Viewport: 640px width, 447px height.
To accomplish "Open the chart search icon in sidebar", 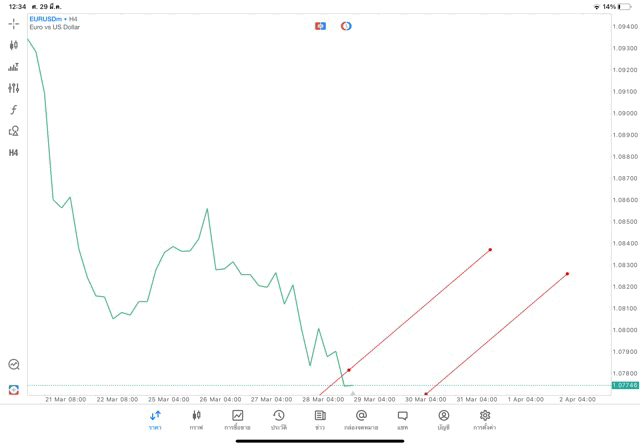I will coord(14,365).
